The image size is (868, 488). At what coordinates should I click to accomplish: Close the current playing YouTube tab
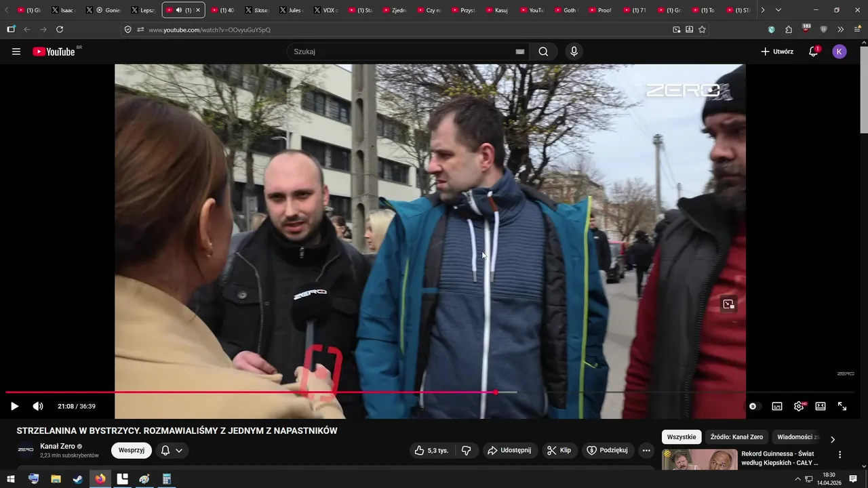pos(197,10)
